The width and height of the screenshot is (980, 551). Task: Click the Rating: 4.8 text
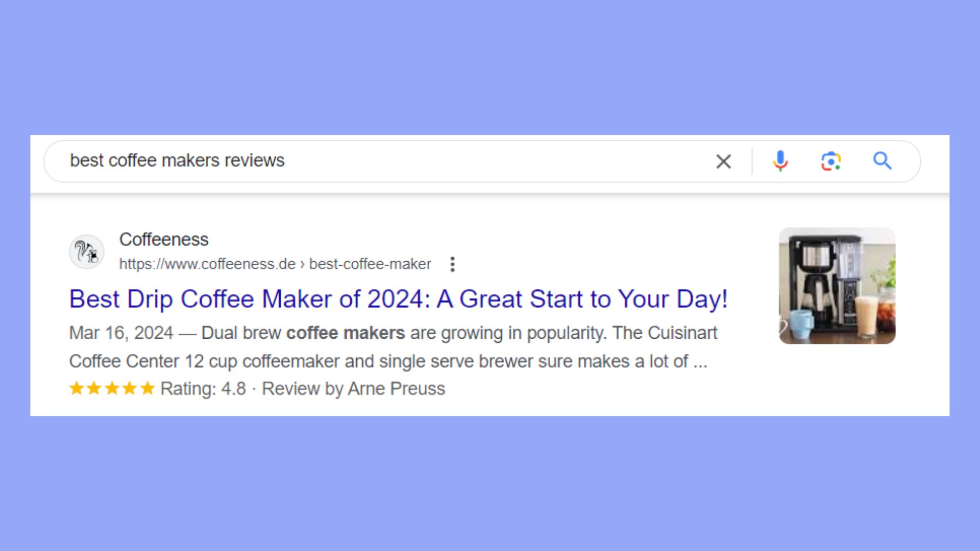[203, 388]
